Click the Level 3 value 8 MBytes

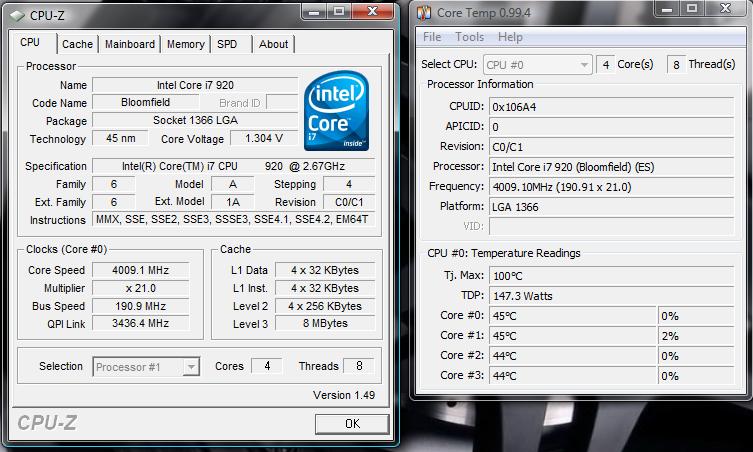pyautogui.click(x=325, y=323)
